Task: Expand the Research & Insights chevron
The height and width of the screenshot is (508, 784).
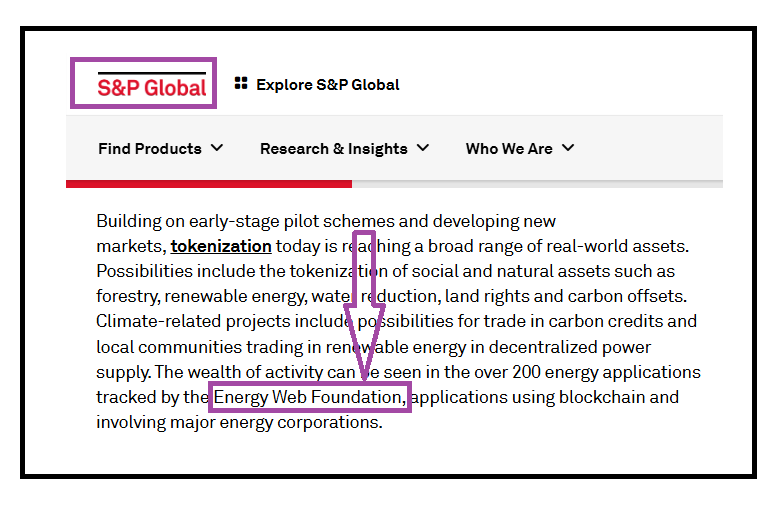Action: click(423, 148)
